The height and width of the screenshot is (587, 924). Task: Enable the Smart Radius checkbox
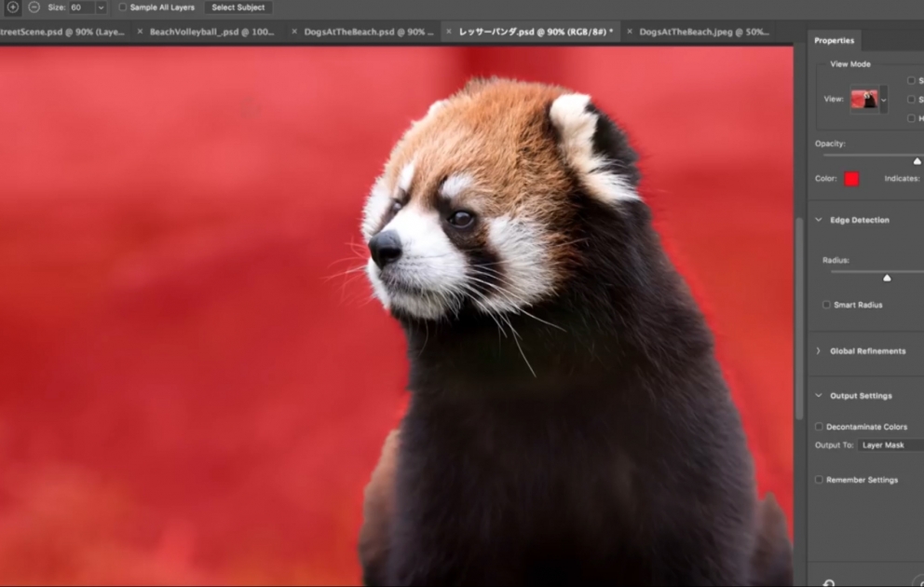pos(826,305)
